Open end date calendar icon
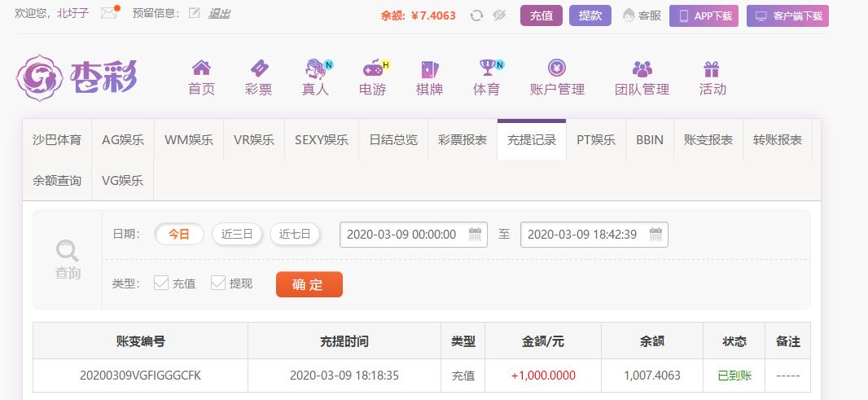Image resolution: width=868 pixels, height=400 pixels. click(x=655, y=234)
